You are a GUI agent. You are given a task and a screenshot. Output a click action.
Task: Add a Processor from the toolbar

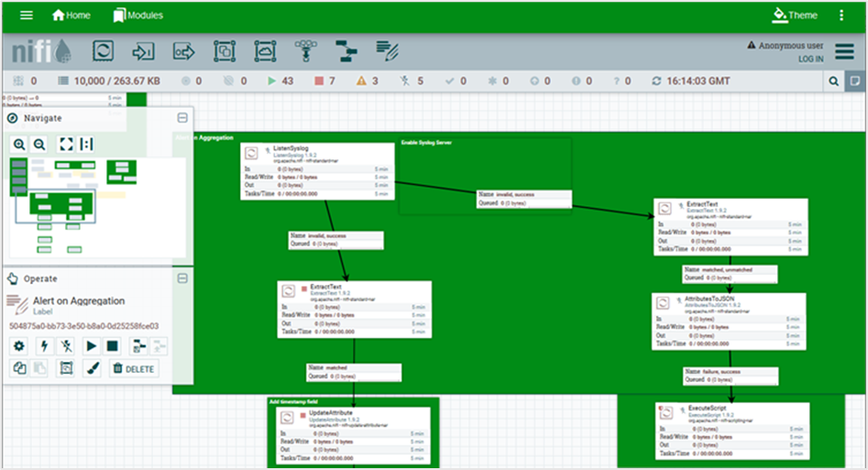tap(104, 50)
